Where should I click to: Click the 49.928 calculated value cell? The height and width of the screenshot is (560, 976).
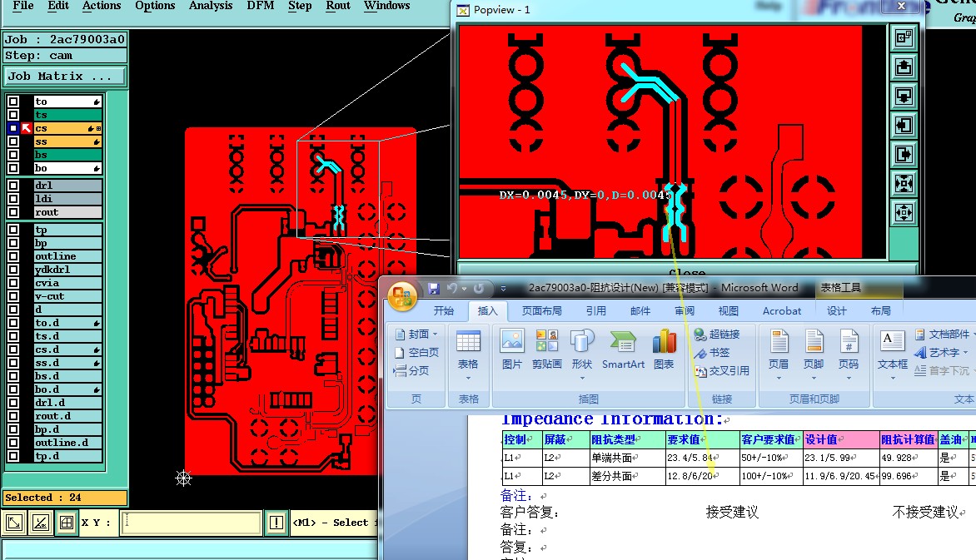pos(909,458)
